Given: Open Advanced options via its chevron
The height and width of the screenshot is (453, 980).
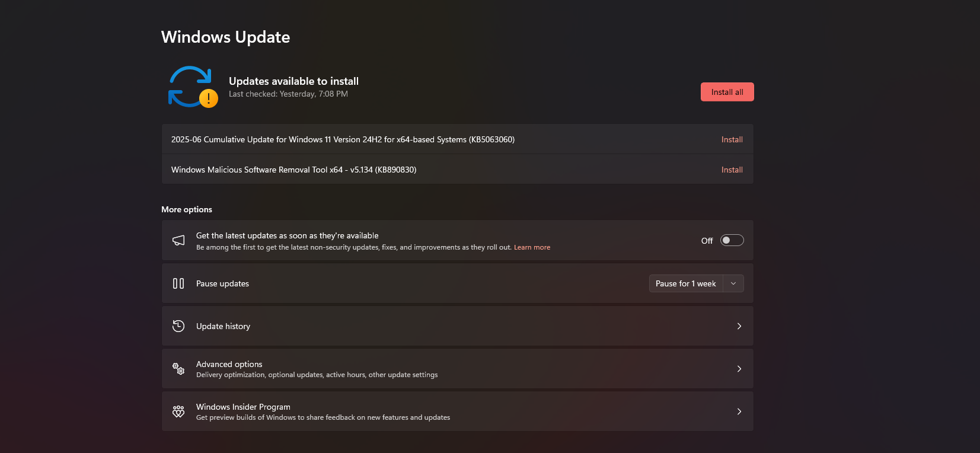Looking at the screenshot, I should pyautogui.click(x=739, y=369).
